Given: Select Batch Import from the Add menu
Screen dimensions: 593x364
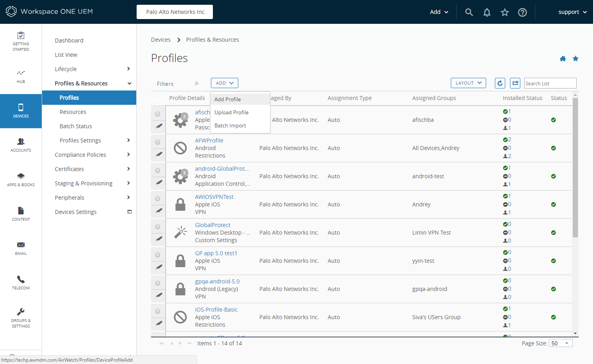Looking at the screenshot, I should coord(230,125).
